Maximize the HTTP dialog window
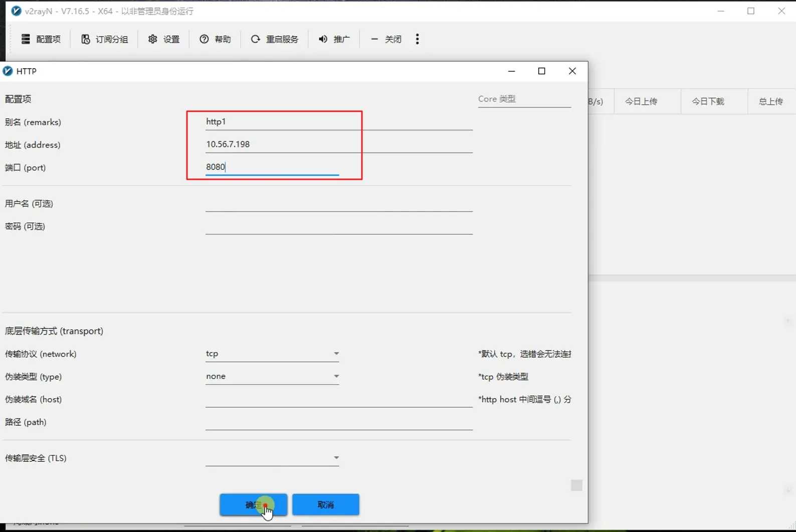 (542, 71)
